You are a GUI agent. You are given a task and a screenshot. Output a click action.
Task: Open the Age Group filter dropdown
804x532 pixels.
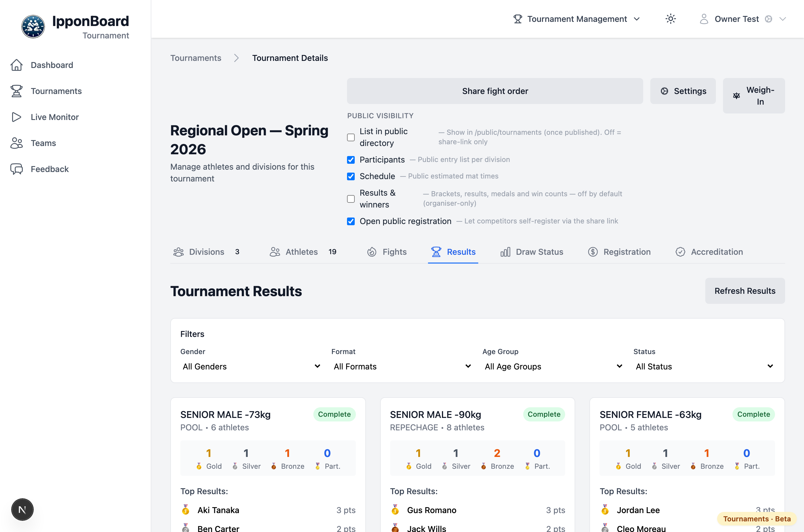point(553,366)
